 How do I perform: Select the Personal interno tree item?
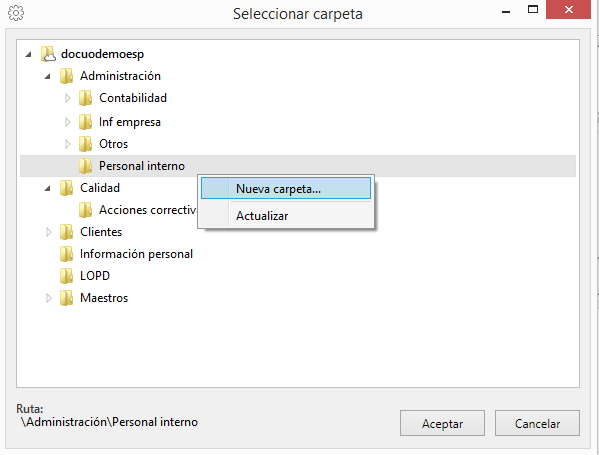[x=141, y=166]
